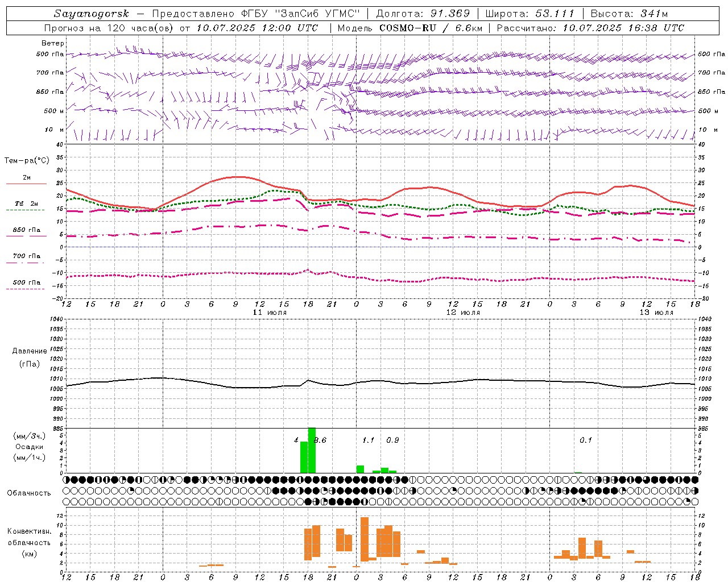Screen dimensions: 728x582
Task: Click the Осадки precipitation label
Action: [x=30, y=447]
